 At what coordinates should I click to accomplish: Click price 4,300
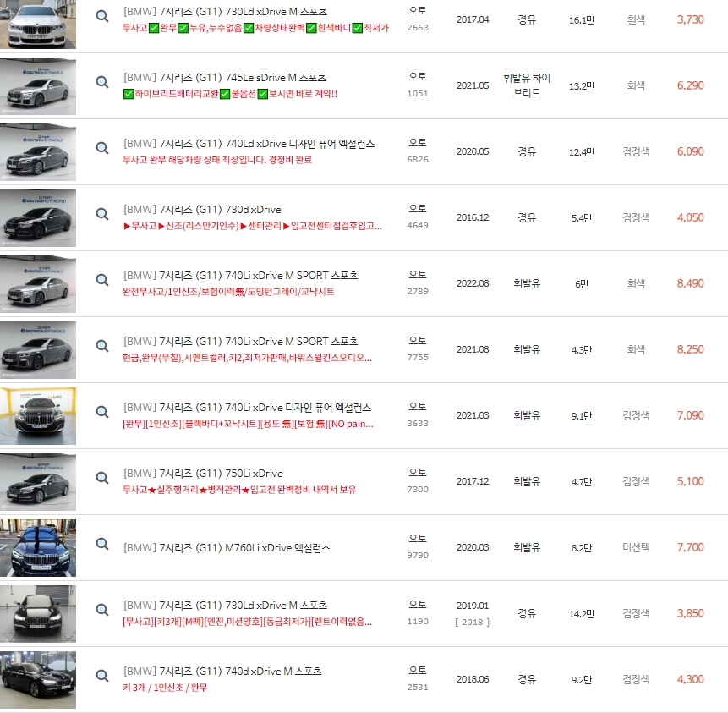[691, 679]
